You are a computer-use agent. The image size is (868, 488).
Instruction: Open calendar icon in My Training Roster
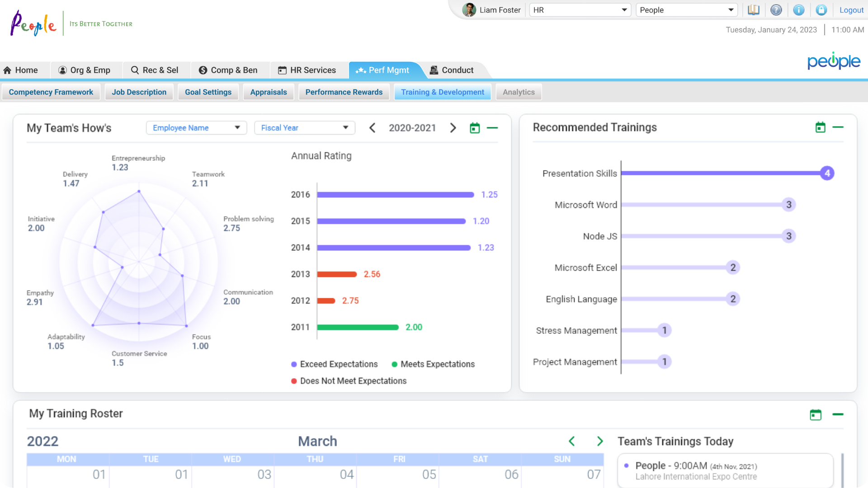816,415
